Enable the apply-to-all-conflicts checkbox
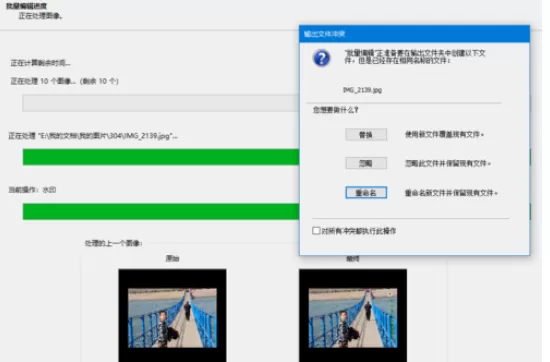 tap(316, 230)
